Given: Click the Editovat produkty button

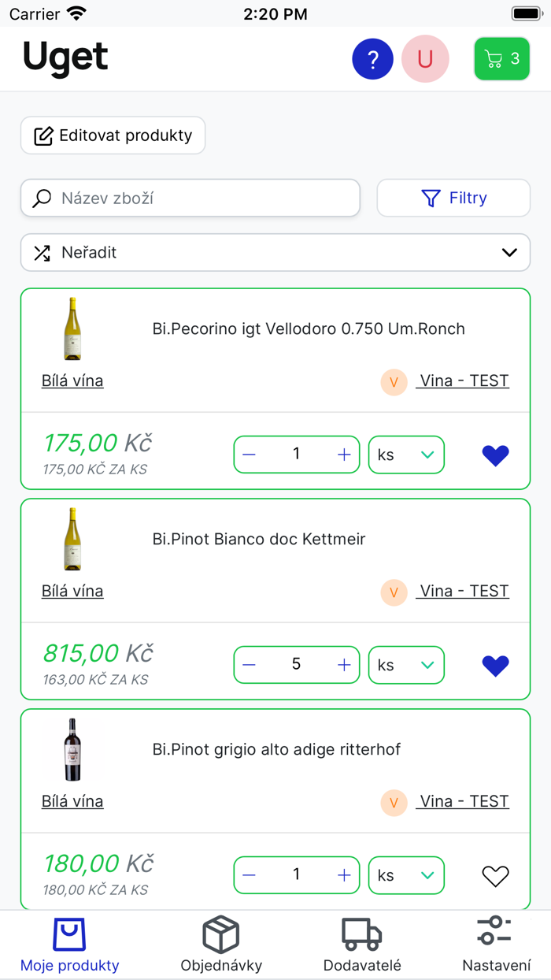Looking at the screenshot, I should pos(113,135).
